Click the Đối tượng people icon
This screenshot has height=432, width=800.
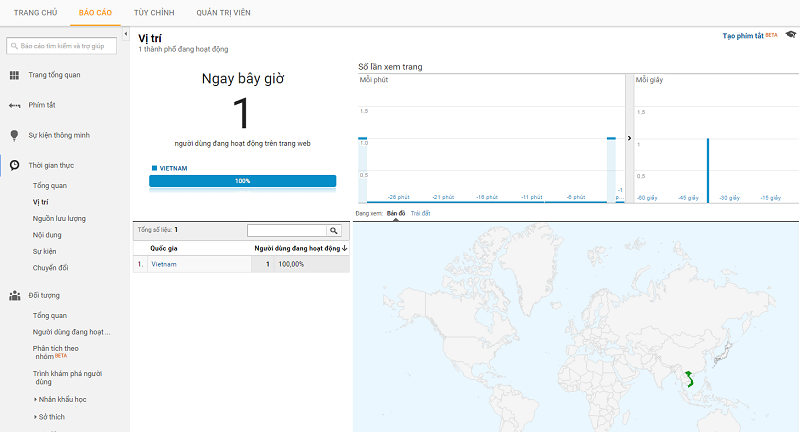(x=14, y=295)
